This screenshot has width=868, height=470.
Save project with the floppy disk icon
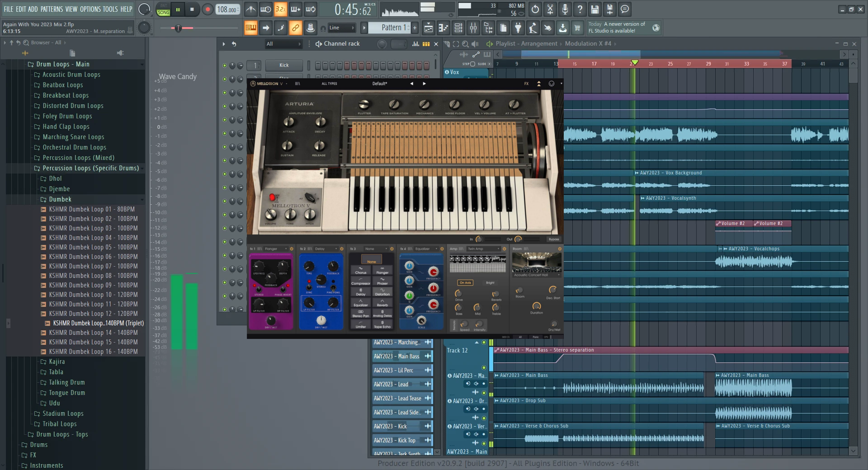(x=595, y=9)
